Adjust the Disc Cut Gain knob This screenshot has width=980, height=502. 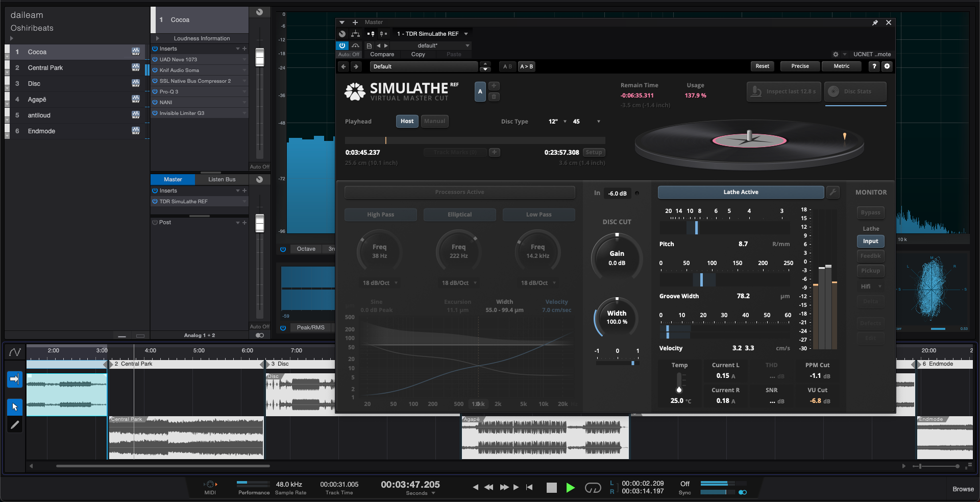(617, 258)
